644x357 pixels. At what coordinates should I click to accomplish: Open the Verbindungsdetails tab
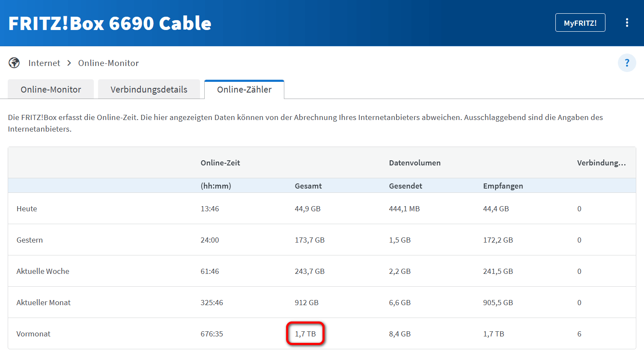(149, 90)
